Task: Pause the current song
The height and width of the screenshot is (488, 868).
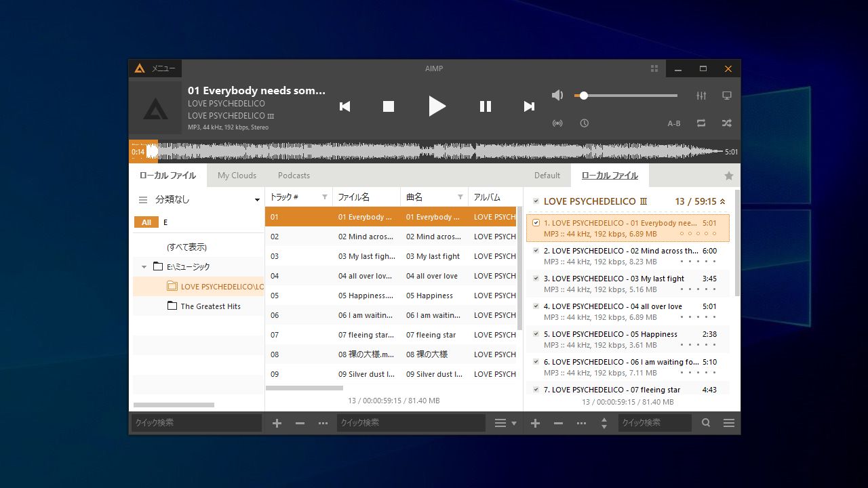Action: click(x=486, y=106)
